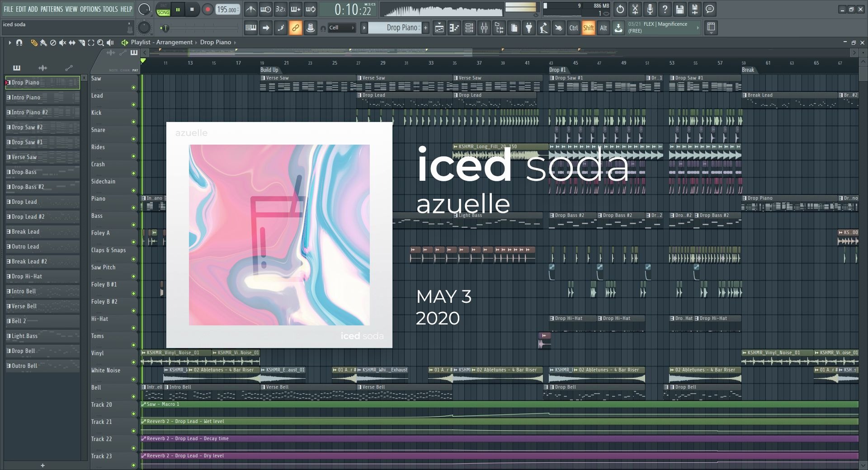Start one-click recording microphone icon
This screenshot has height=470, width=868.
point(650,9)
